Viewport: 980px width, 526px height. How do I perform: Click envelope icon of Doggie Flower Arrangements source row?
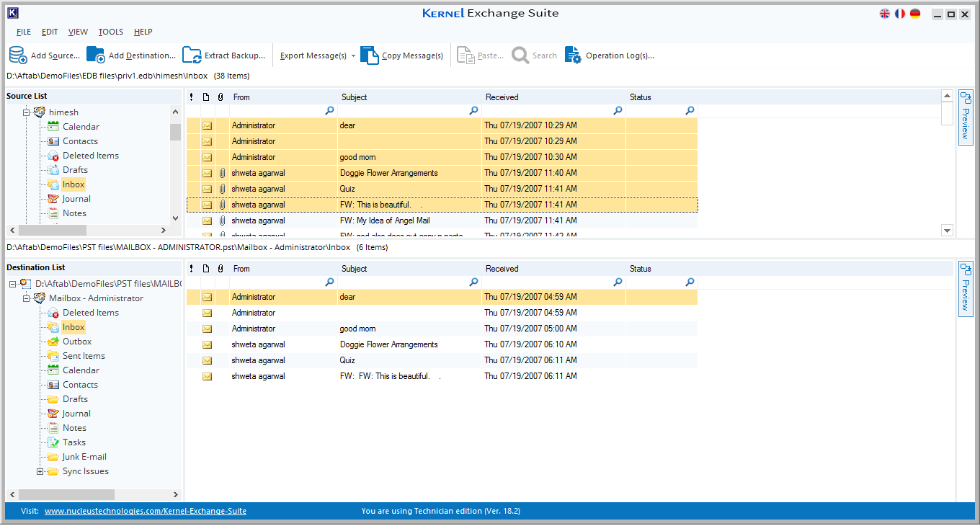pos(208,173)
